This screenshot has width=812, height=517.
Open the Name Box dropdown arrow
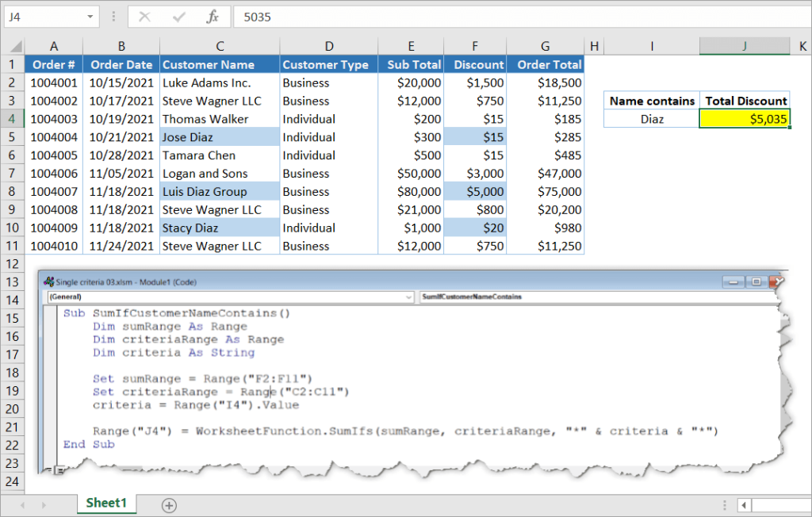pyautogui.click(x=90, y=17)
